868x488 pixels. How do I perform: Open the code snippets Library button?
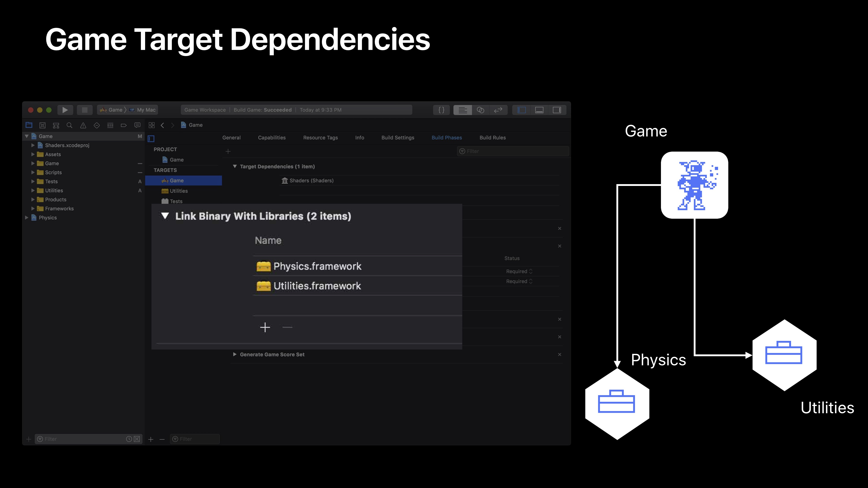pos(441,110)
